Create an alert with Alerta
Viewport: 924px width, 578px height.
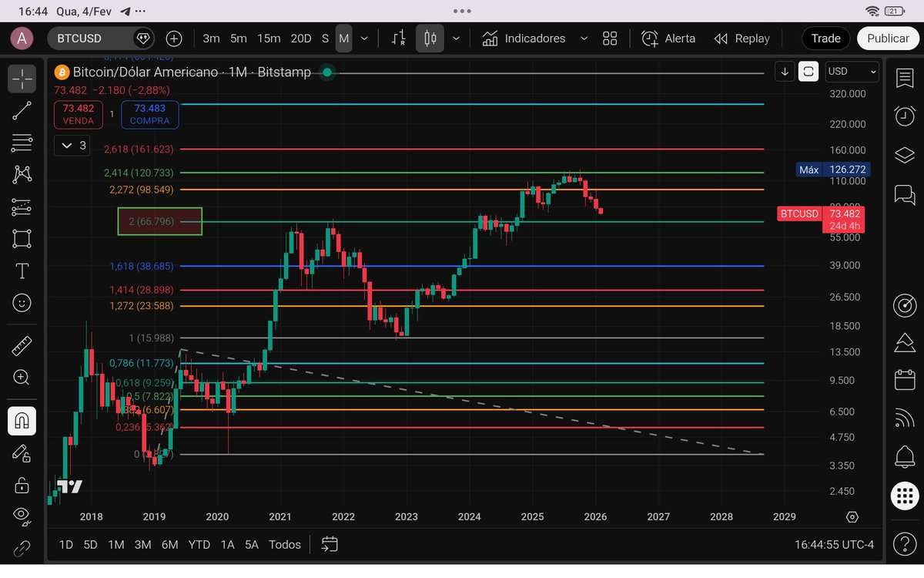point(668,39)
